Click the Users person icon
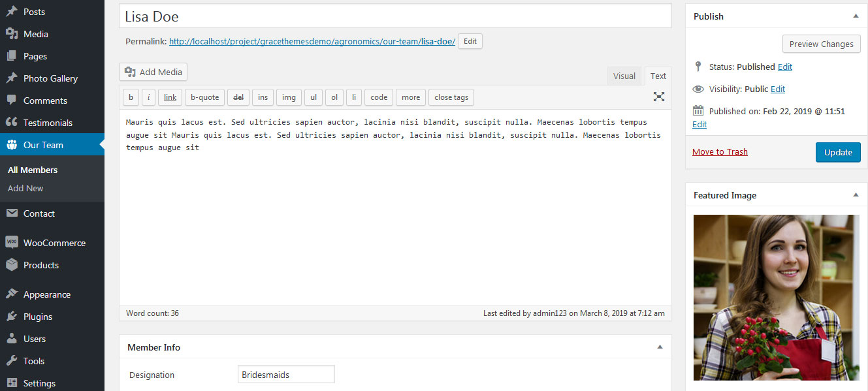The width and height of the screenshot is (868, 391). (x=12, y=339)
